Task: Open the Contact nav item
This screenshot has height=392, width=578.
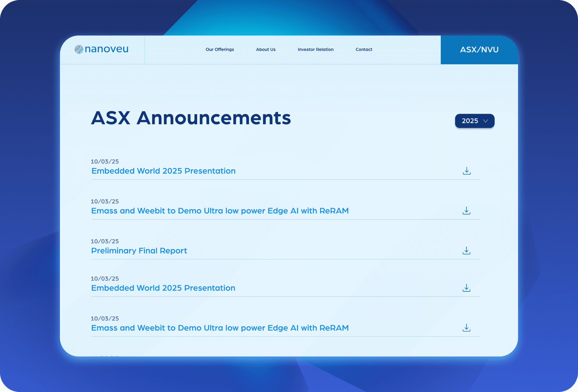Action: coord(364,49)
